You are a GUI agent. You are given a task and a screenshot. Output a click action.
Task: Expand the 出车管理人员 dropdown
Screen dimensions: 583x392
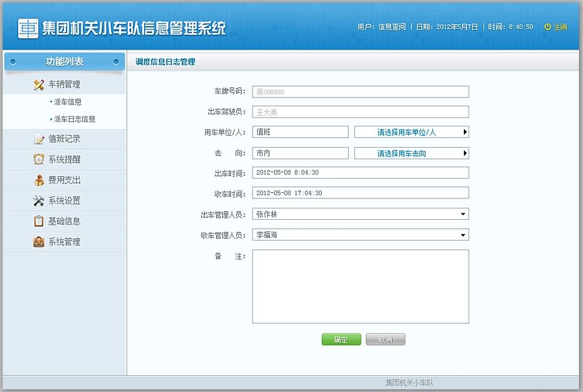(x=464, y=214)
